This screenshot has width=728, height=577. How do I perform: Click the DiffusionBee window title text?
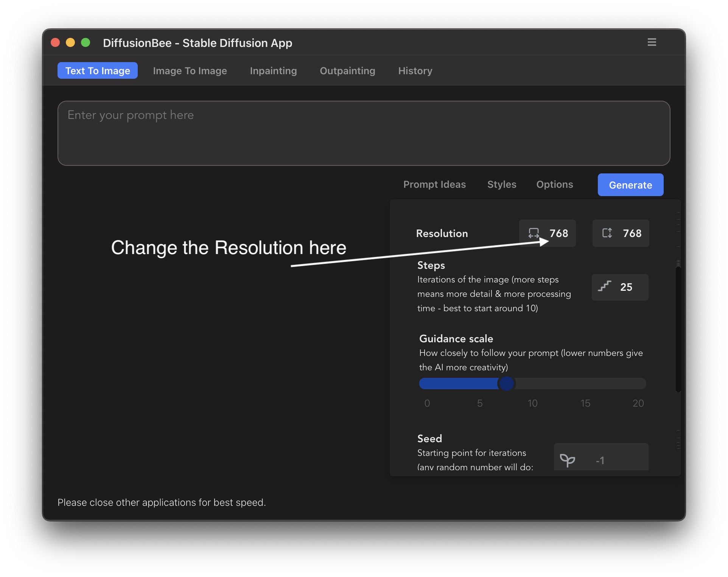[198, 43]
